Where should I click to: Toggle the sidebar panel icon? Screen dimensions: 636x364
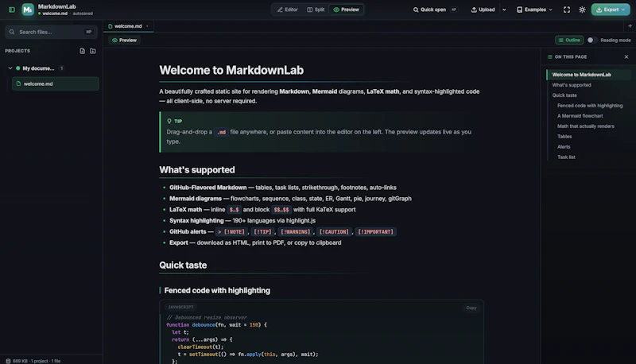[x=12, y=10]
